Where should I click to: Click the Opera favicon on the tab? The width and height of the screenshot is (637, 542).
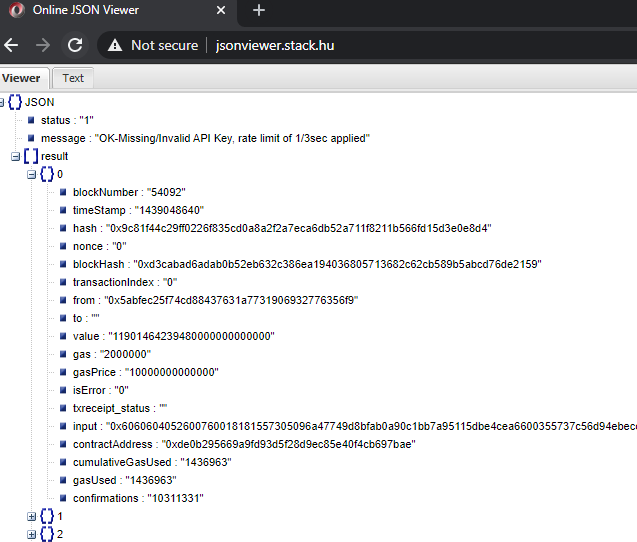pyautogui.click(x=15, y=10)
